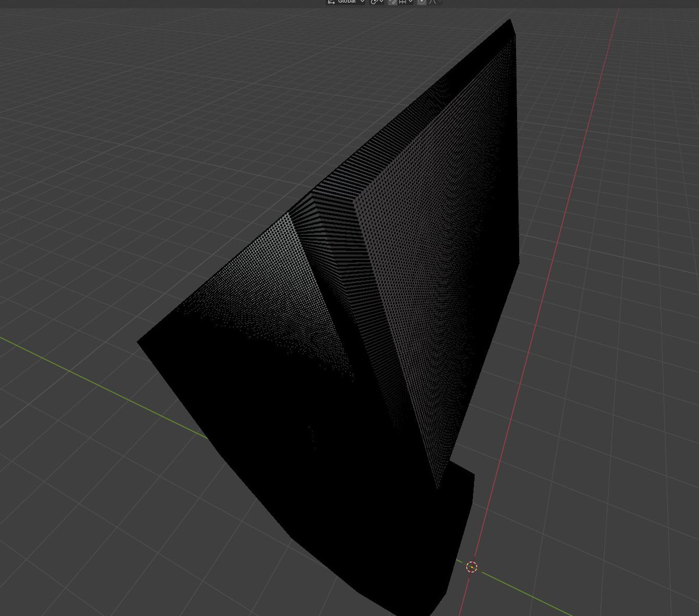Click the 3D cursor in the viewport
699x616 pixels.
[472, 566]
